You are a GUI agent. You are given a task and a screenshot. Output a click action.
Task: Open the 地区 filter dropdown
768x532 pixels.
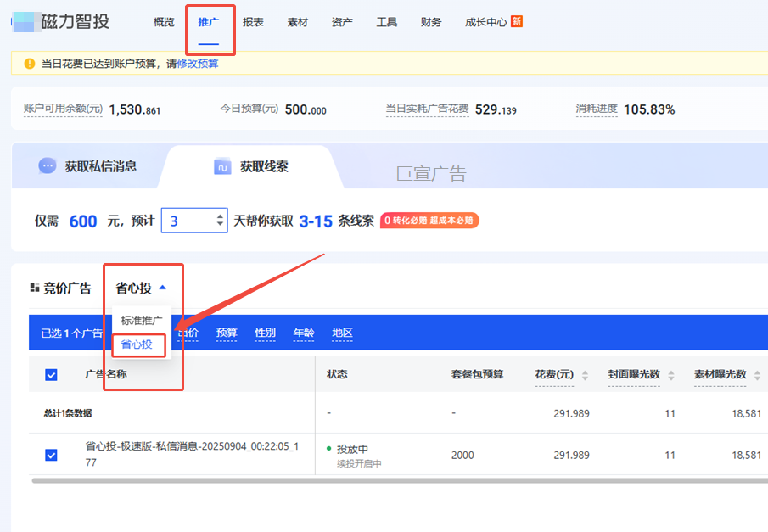(x=342, y=333)
